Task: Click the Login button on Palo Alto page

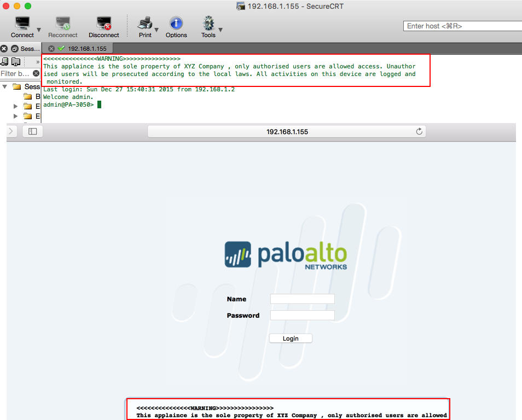Action: 291,338
